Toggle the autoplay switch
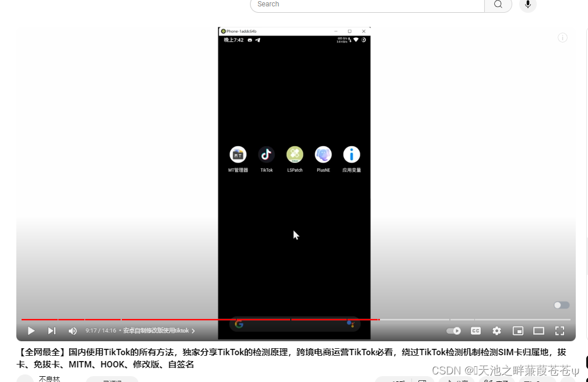 pos(454,331)
